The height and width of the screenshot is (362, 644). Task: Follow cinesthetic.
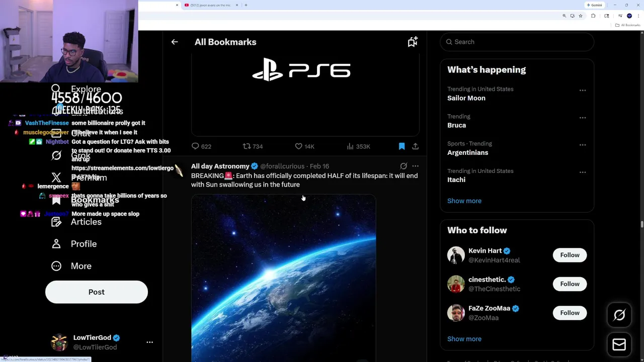pos(570,284)
